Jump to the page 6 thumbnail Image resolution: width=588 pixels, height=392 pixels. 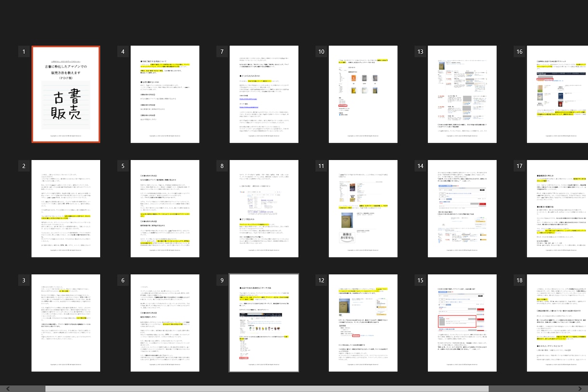tap(165, 324)
